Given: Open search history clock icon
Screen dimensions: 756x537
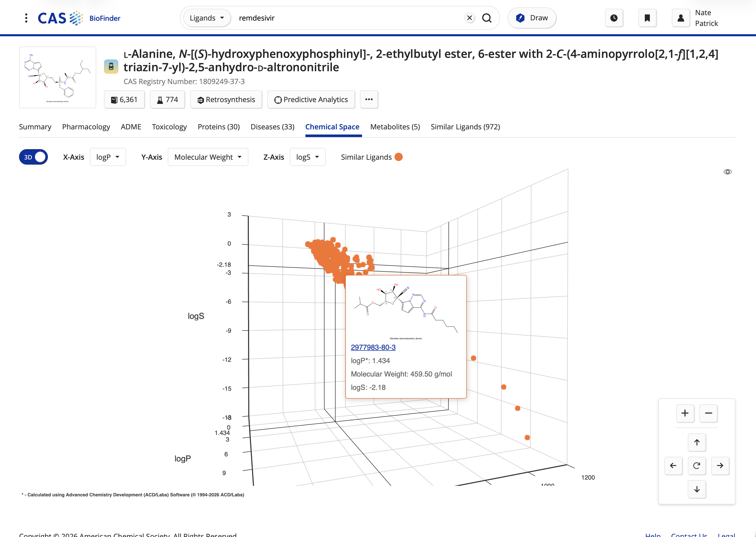Looking at the screenshot, I should tap(614, 18).
